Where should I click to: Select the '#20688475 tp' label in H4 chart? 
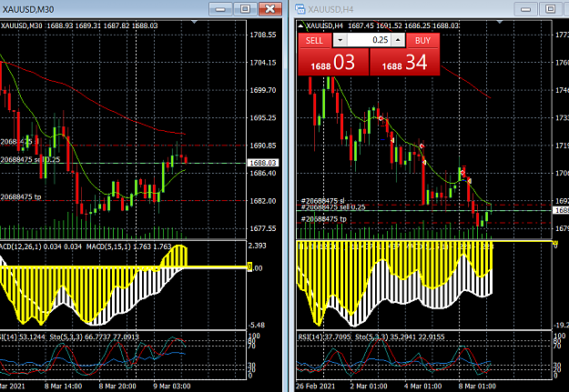coord(324,219)
